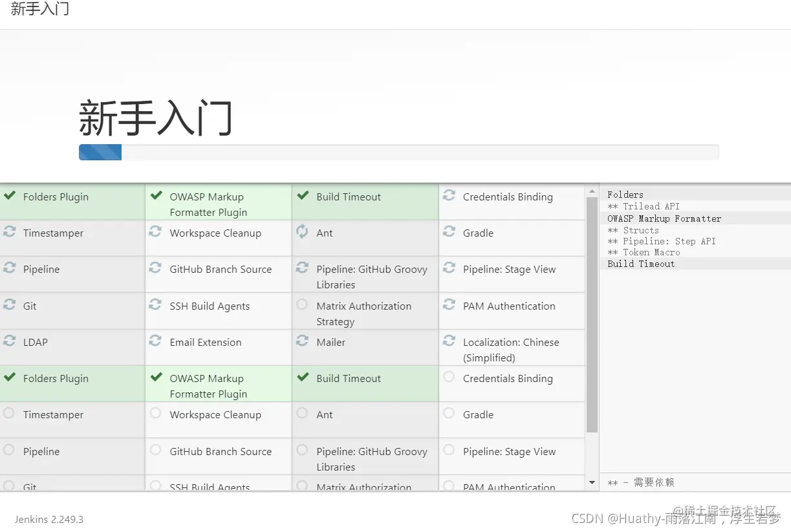Viewport: 791px width, 532px height.
Task: Click the rotating install icon beside Ant
Action: (302, 231)
